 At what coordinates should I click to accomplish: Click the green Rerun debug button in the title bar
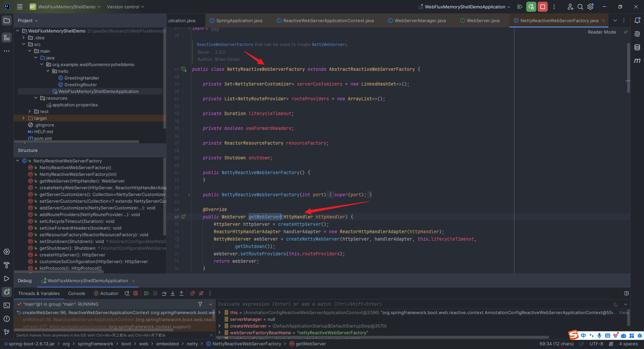[x=531, y=7]
